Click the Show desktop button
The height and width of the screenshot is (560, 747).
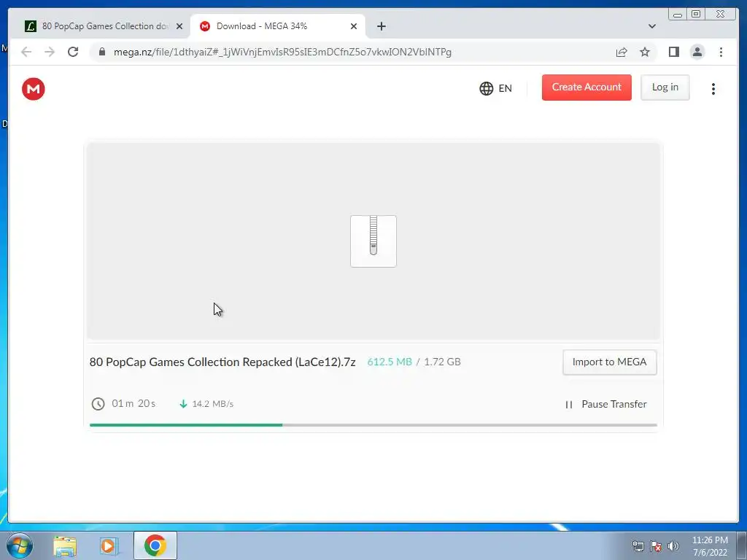(x=742, y=545)
